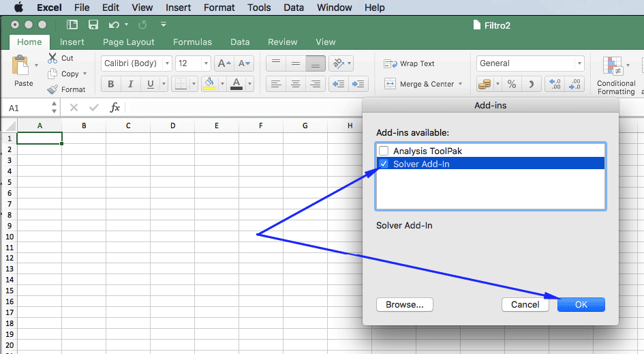The width and height of the screenshot is (644, 354).
Task: Center text horizontally
Action: click(296, 85)
